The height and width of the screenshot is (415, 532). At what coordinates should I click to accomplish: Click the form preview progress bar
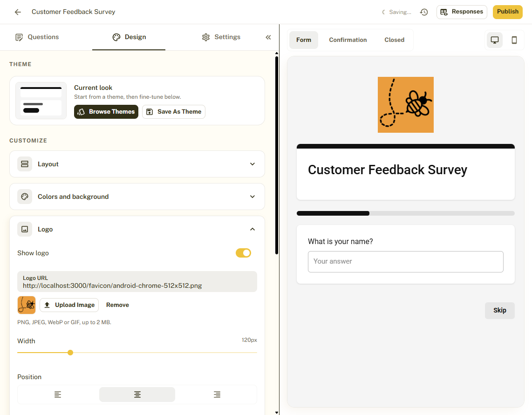(x=405, y=213)
